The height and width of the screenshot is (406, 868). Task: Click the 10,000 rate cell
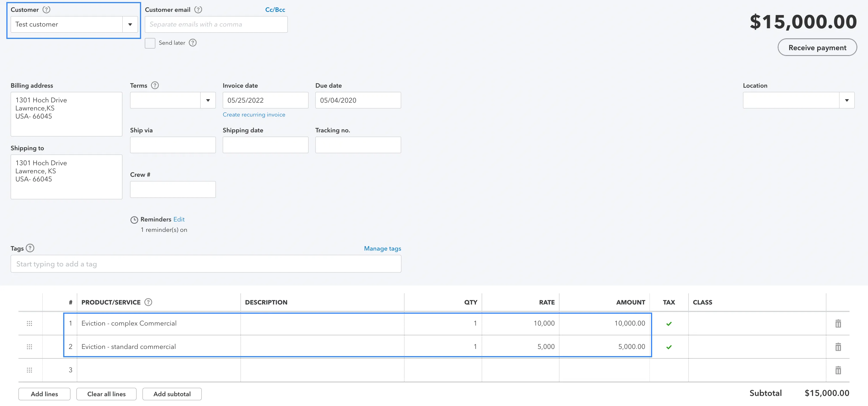[520, 323]
